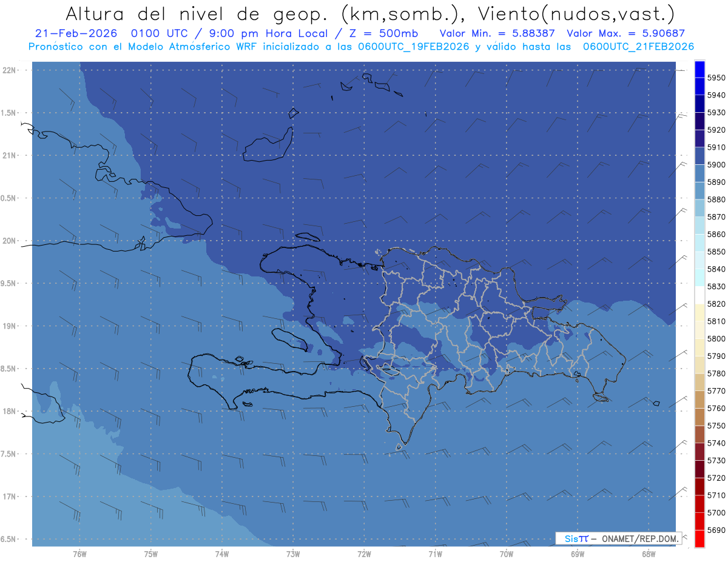Click the '5710' legend label
728x562 pixels.
click(716, 495)
